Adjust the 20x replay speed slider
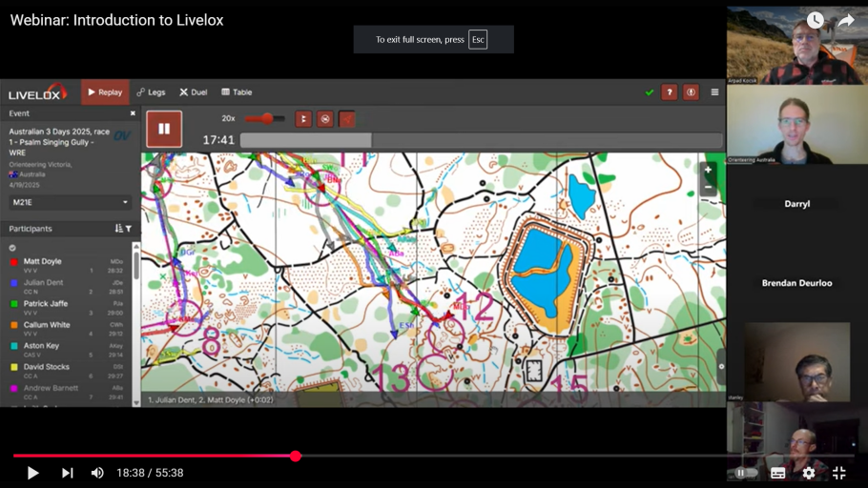 265,118
